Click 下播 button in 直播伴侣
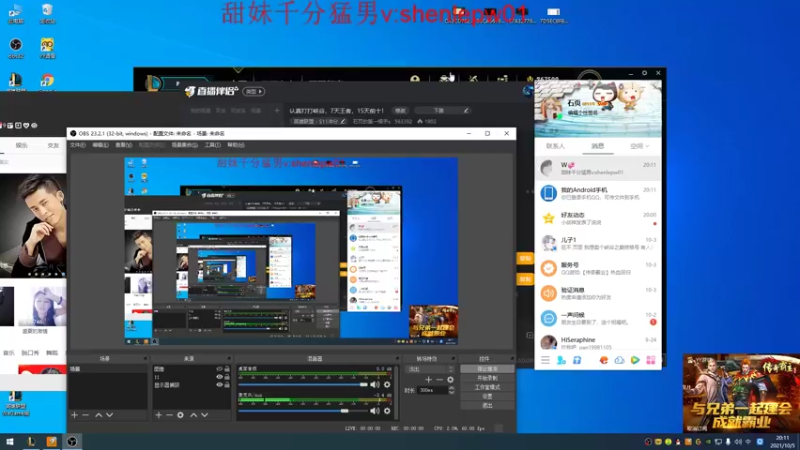The width and height of the screenshot is (800, 450). click(x=438, y=111)
